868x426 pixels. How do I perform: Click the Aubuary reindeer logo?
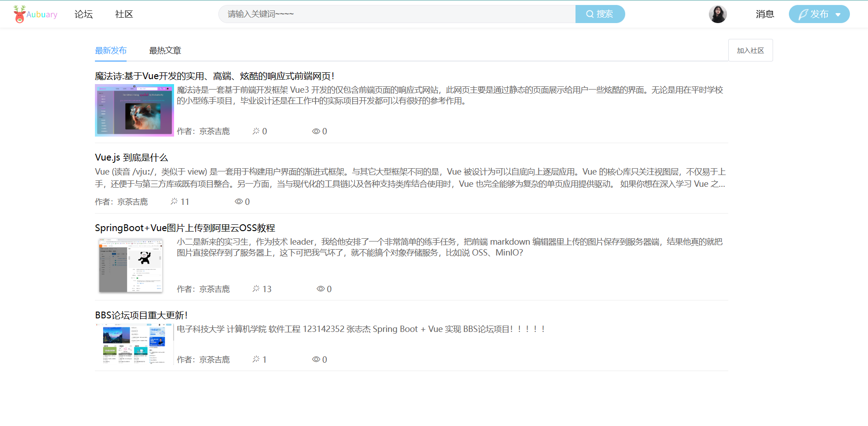click(19, 14)
